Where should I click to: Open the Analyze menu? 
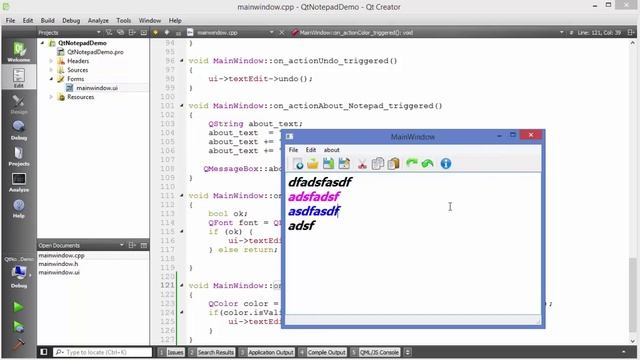98,20
